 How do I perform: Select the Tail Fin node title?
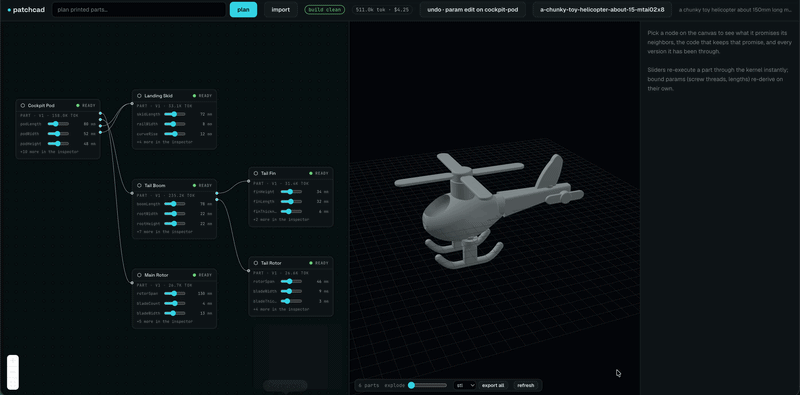268,173
